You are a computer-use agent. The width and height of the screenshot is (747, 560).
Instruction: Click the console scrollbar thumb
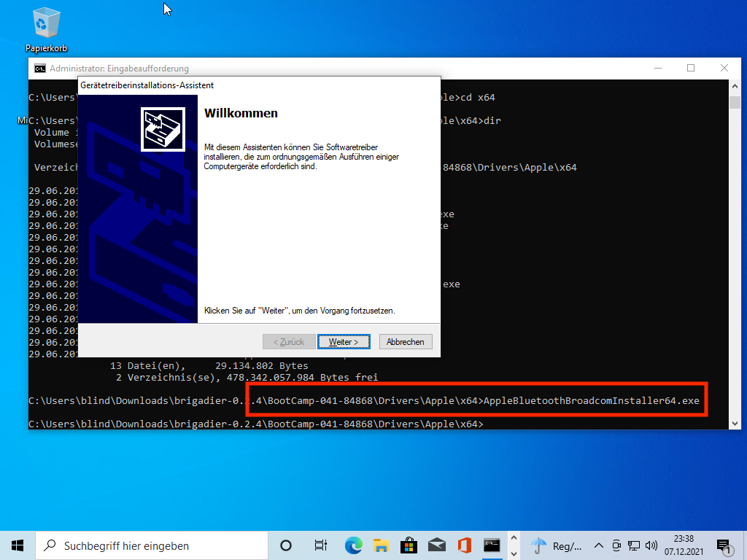point(735,102)
